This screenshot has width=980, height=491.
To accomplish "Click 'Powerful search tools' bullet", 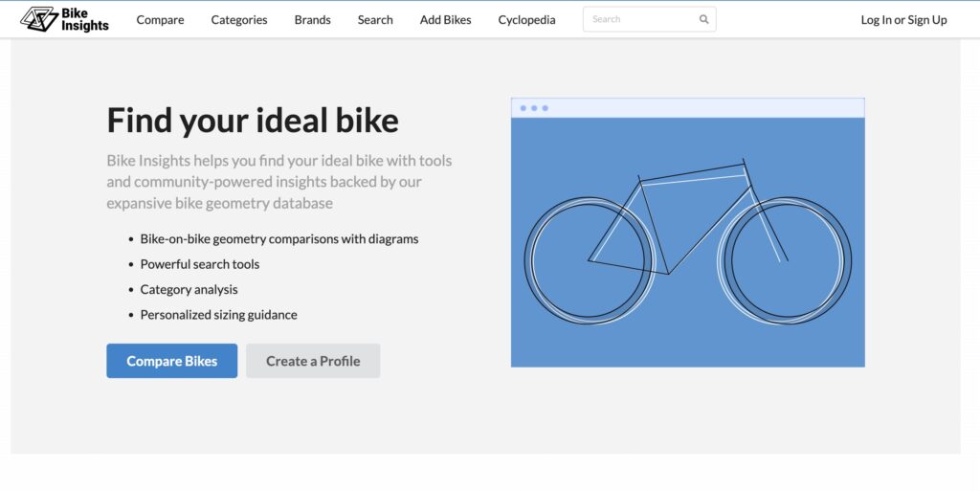I will tap(199, 263).
